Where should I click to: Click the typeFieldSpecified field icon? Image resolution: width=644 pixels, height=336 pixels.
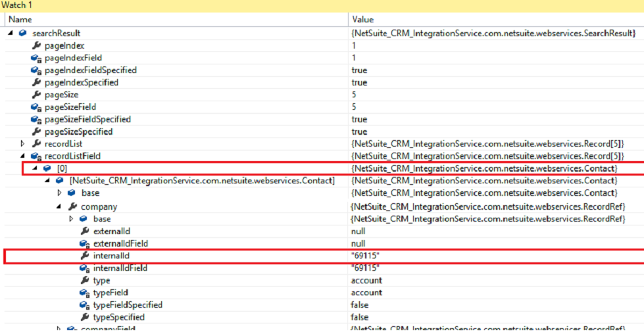click(85, 305)
